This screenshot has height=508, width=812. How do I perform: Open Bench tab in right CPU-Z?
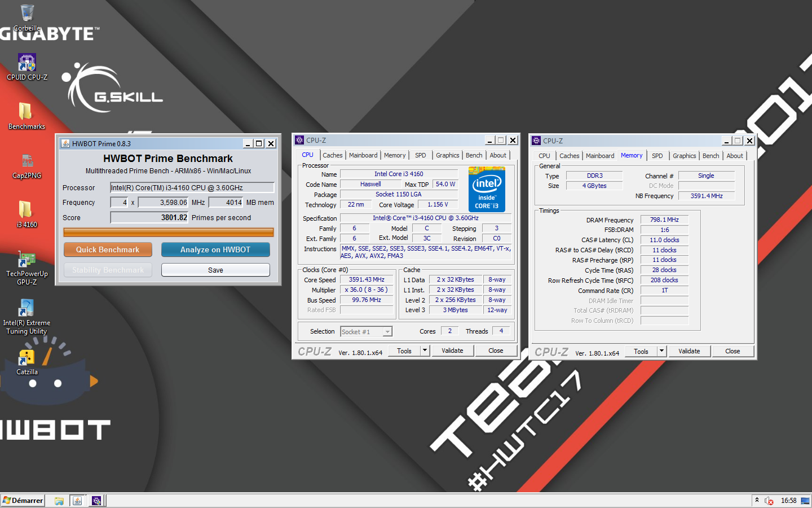pos(711,156)
